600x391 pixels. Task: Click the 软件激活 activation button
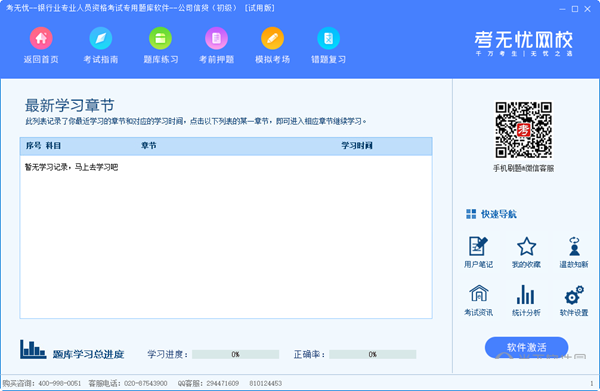coord(527,347)
